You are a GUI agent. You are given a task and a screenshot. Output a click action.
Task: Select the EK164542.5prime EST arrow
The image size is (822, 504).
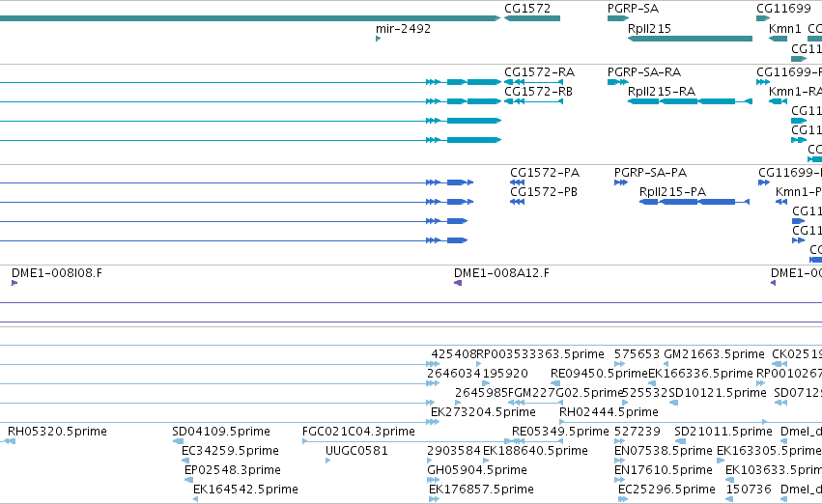(x=195, y=500)
